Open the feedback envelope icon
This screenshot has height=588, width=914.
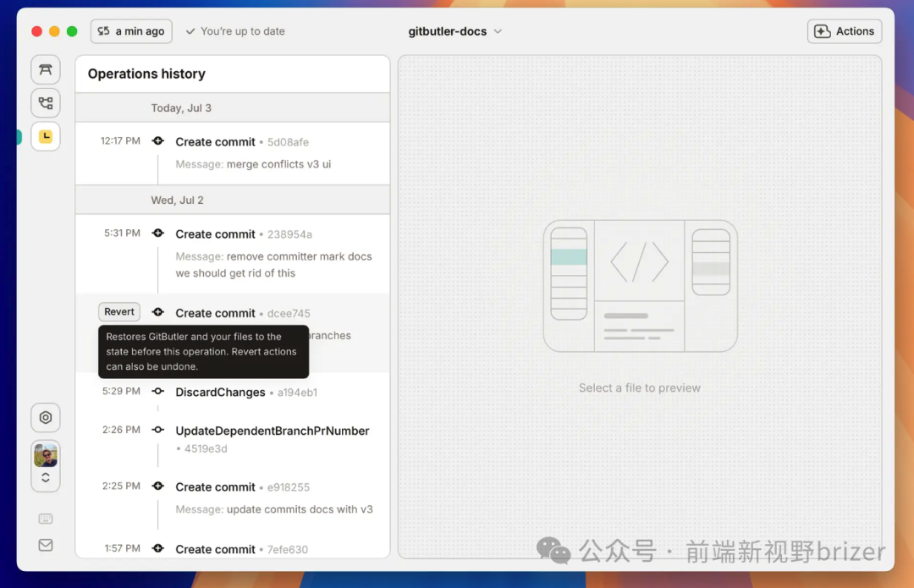[x=46, y=546]
